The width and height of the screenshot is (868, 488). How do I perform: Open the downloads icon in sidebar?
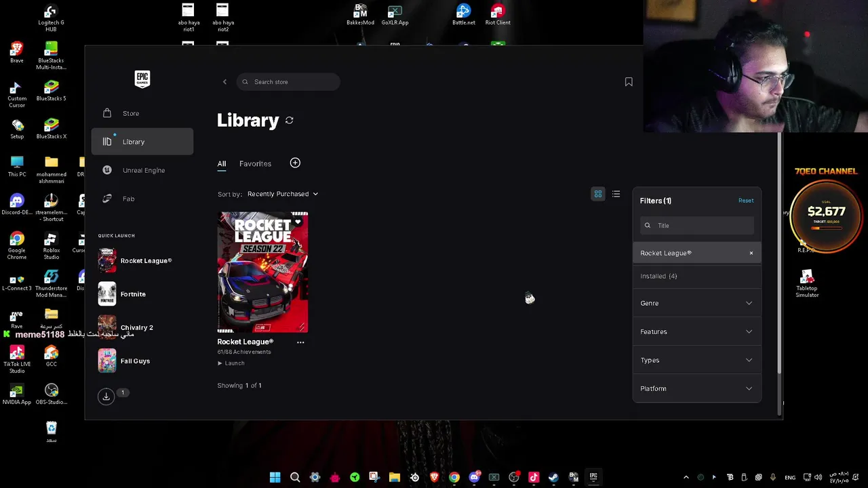(106, 396)
